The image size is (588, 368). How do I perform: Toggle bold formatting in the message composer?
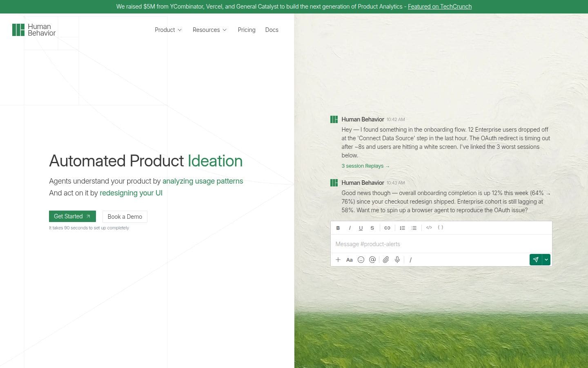338,228
